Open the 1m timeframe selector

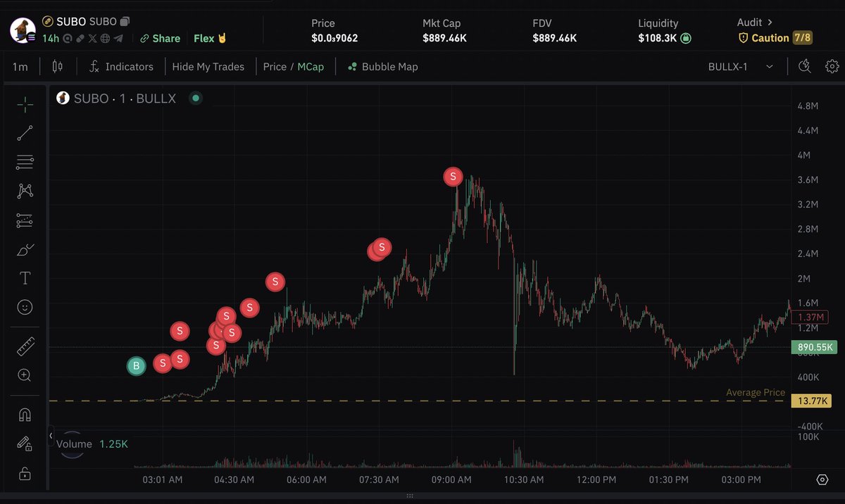(x=20, y=65)
